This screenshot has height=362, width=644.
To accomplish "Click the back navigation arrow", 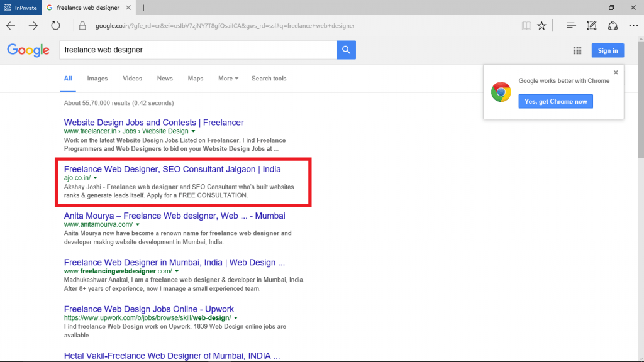I will pyautogui.click(x=10, y=25).
